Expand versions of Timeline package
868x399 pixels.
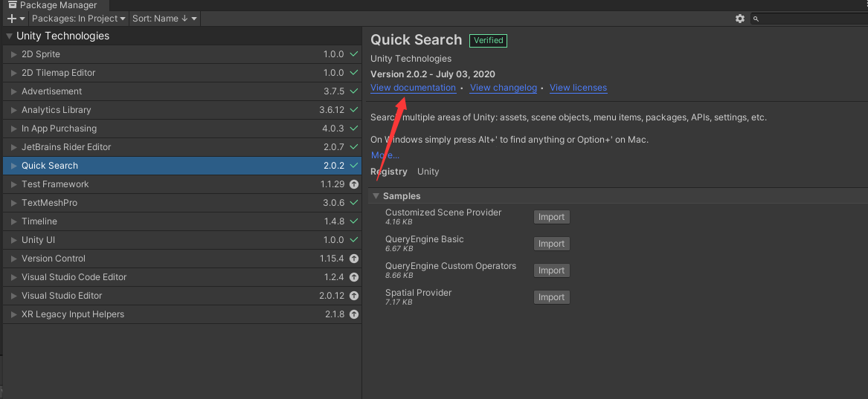(14, 221)
